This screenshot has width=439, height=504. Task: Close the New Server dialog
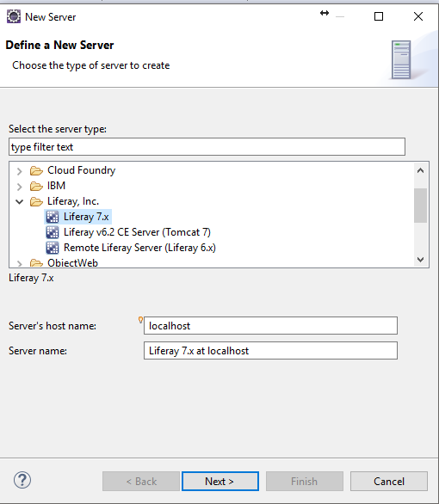point(418,16)
